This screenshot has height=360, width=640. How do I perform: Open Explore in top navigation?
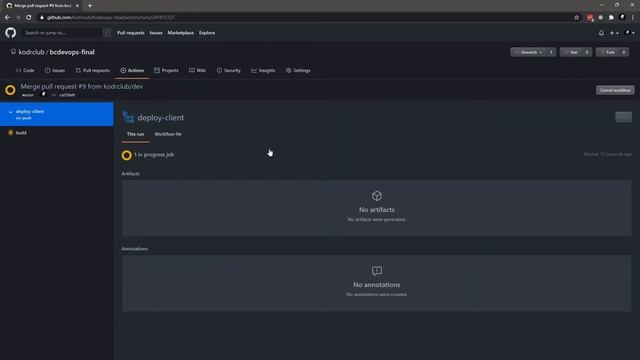[207, 33]
